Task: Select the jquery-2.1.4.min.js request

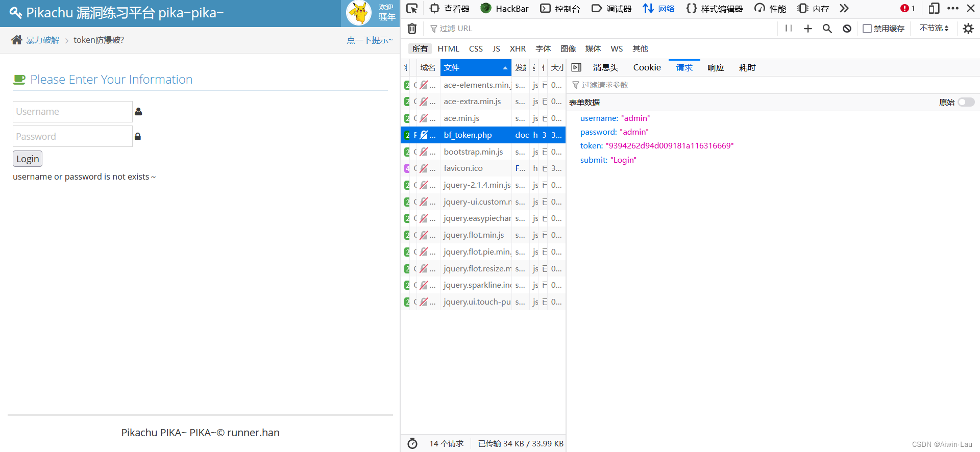Action: (x=483, y=185)
